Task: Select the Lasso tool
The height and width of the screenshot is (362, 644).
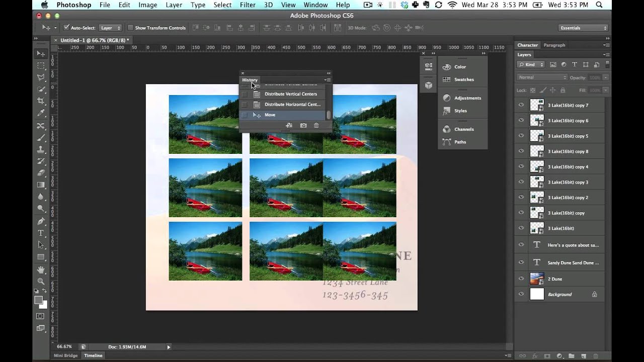Action: pyautogui.click(x=41, y=77)
